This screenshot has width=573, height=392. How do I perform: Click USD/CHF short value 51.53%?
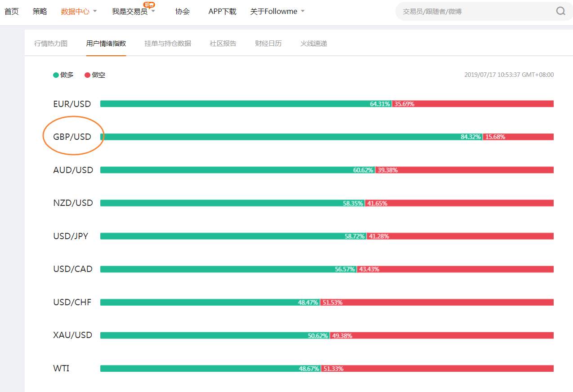tap(332, 303)
